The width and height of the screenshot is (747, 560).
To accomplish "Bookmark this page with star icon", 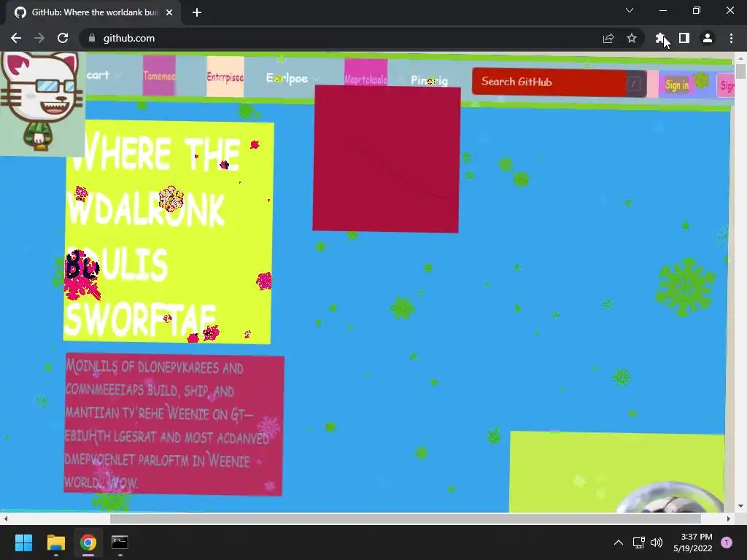I will [x=632, y=38].
